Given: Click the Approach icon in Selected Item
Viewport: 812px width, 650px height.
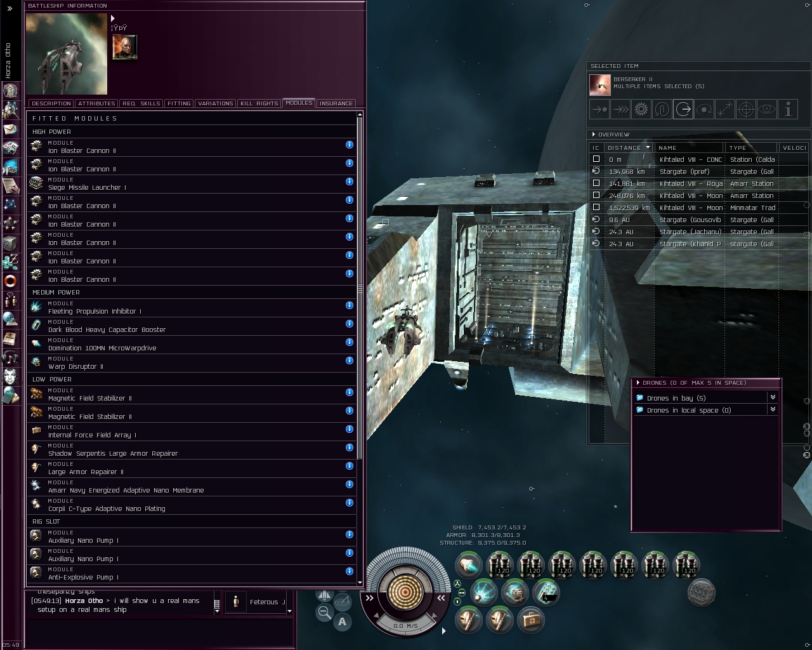Looking at the screenshot, I should point(599,109).
